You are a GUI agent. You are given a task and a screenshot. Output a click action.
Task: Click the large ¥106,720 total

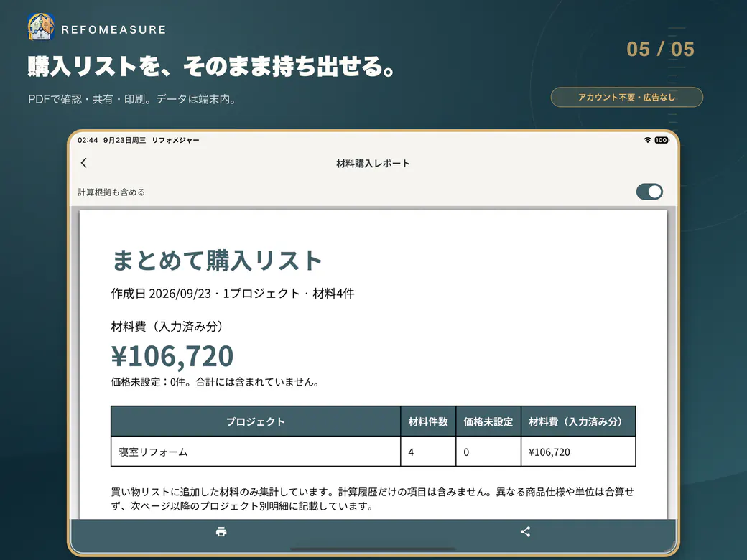click(x=172, y=356)
